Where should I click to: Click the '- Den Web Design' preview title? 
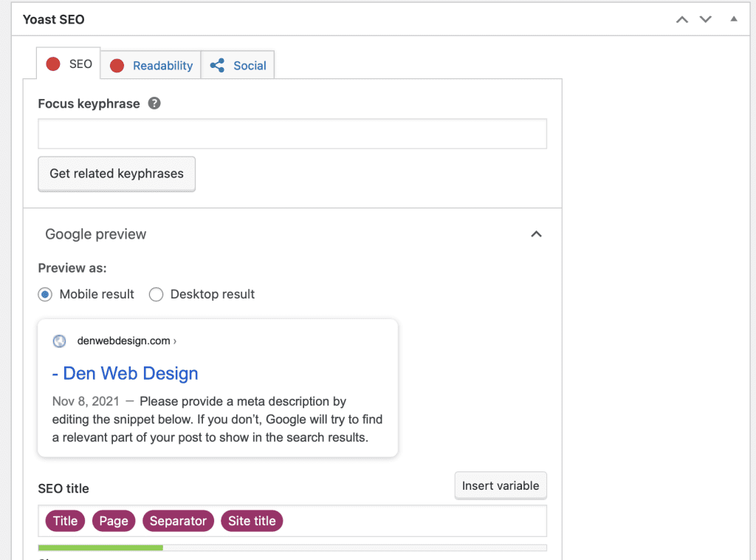125,373
